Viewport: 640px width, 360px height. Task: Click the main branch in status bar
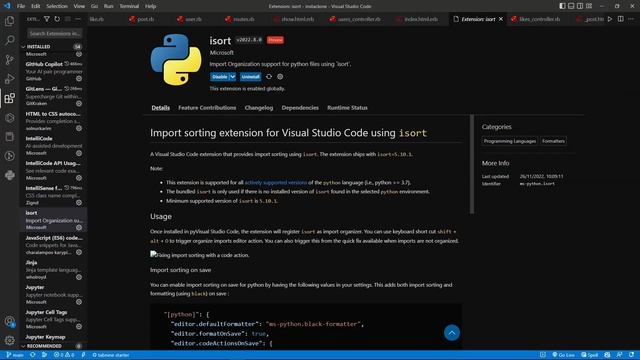click(15, 355)
